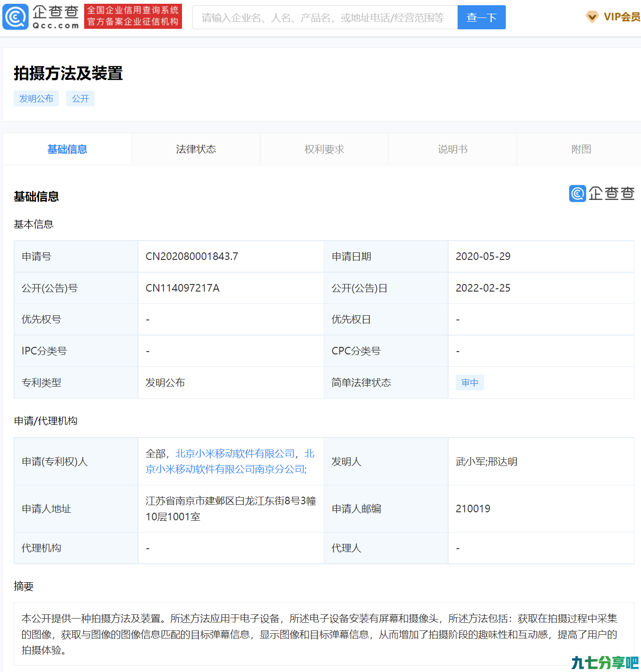Click the Qcc.com logo icon in header
The width and height of the screenshot is (641, 672).
tap(16, 17)
